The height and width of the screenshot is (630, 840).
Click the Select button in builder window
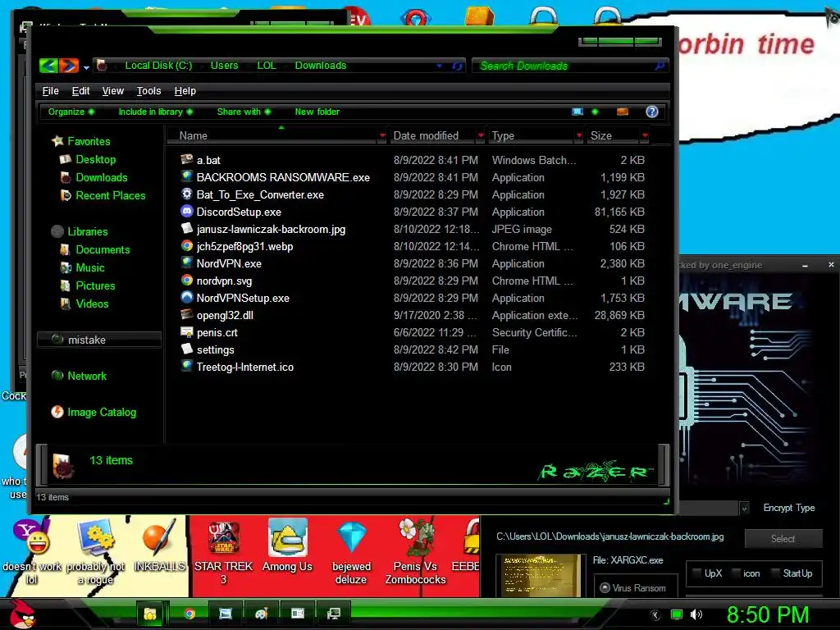(783, 538)
